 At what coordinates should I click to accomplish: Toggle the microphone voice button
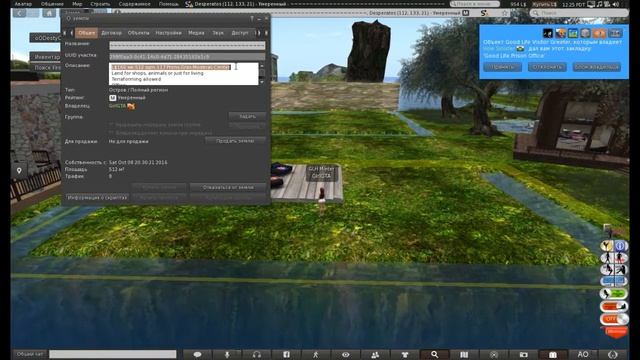pos(227,354)
